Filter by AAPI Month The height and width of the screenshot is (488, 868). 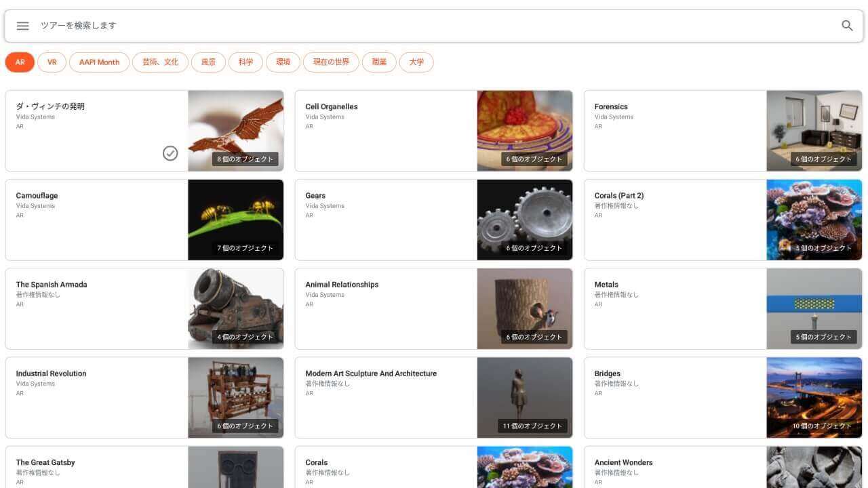[x=99, y=62]
